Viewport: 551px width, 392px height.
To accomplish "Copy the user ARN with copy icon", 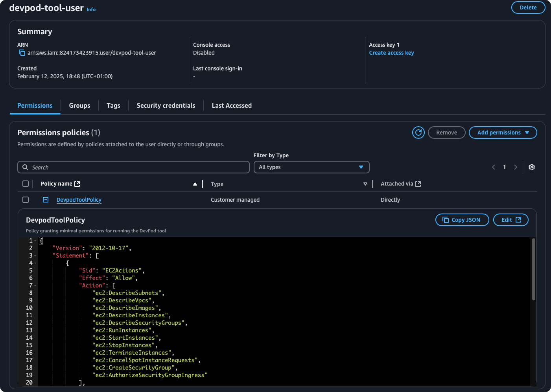I will [x=22, y=53].
